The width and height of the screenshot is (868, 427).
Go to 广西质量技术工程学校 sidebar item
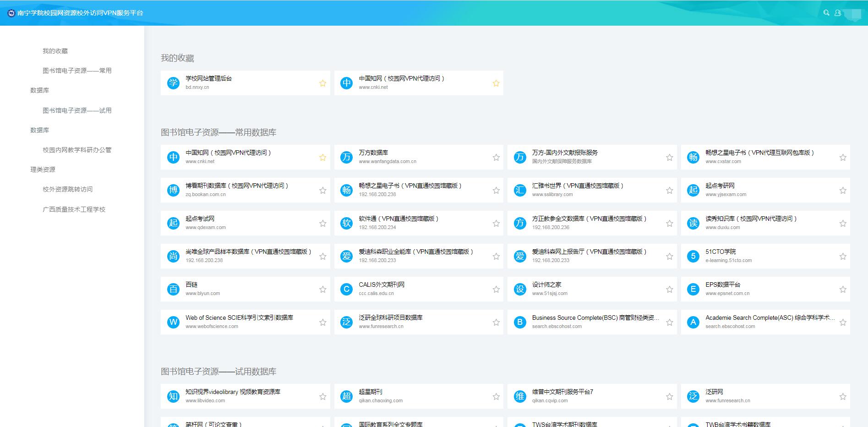click(x=74, y=209)
